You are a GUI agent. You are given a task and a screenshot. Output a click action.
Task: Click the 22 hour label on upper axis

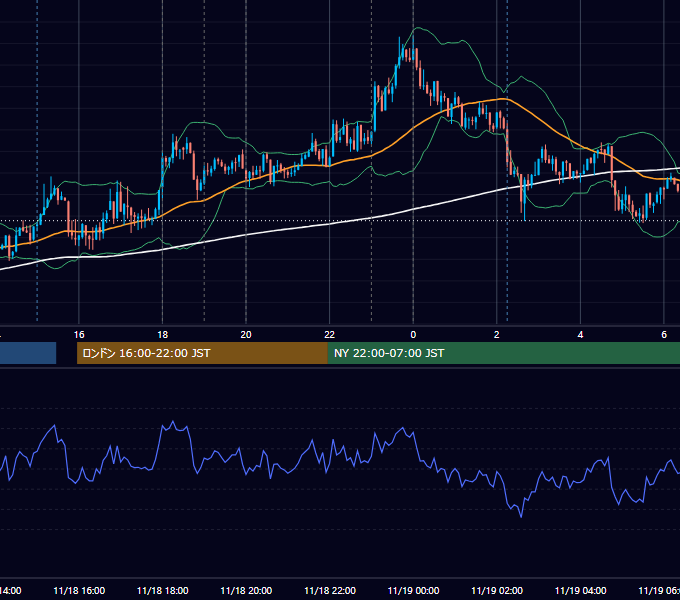coord(330,335)
